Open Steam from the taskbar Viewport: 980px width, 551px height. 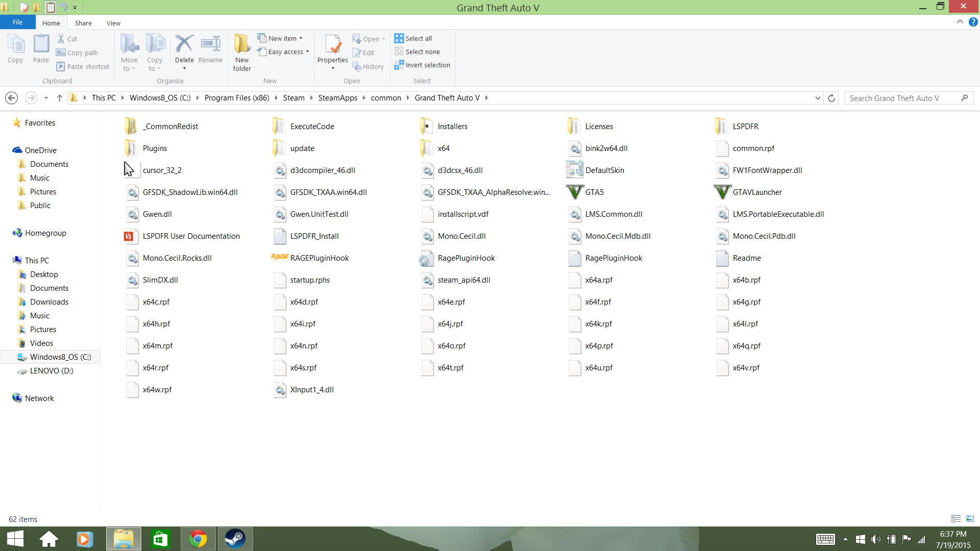[235, 539]
